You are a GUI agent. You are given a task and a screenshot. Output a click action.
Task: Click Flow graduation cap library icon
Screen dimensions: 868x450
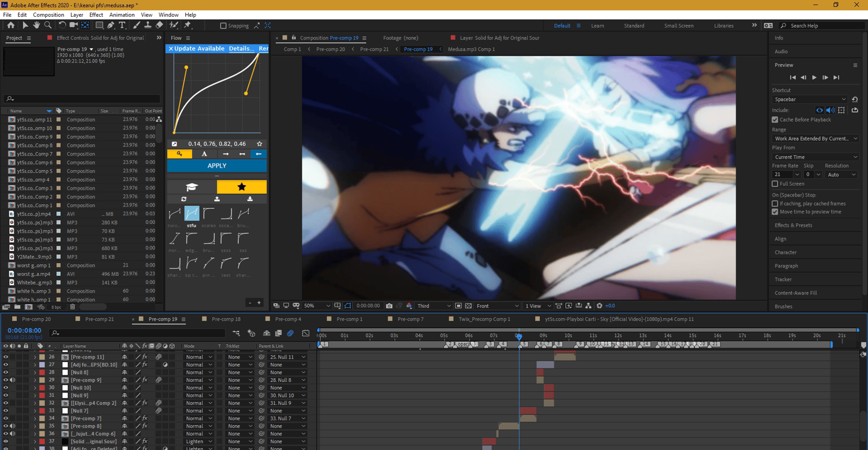192,187
